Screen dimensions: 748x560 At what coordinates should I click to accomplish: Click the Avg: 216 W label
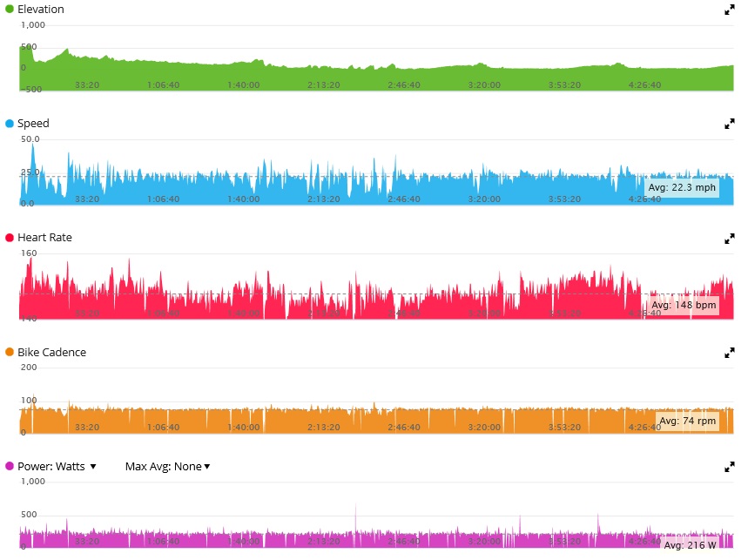pyautogui.click(x=691, y=545)
